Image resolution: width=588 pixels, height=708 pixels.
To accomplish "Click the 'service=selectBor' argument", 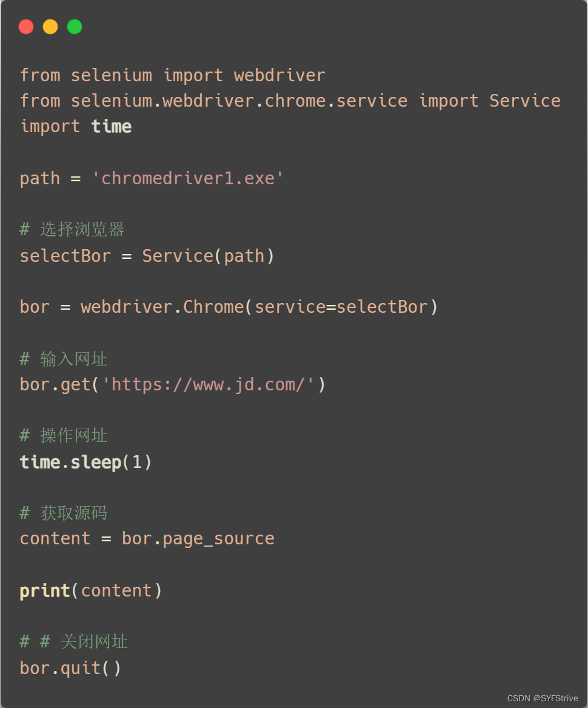I will point(341,307).
